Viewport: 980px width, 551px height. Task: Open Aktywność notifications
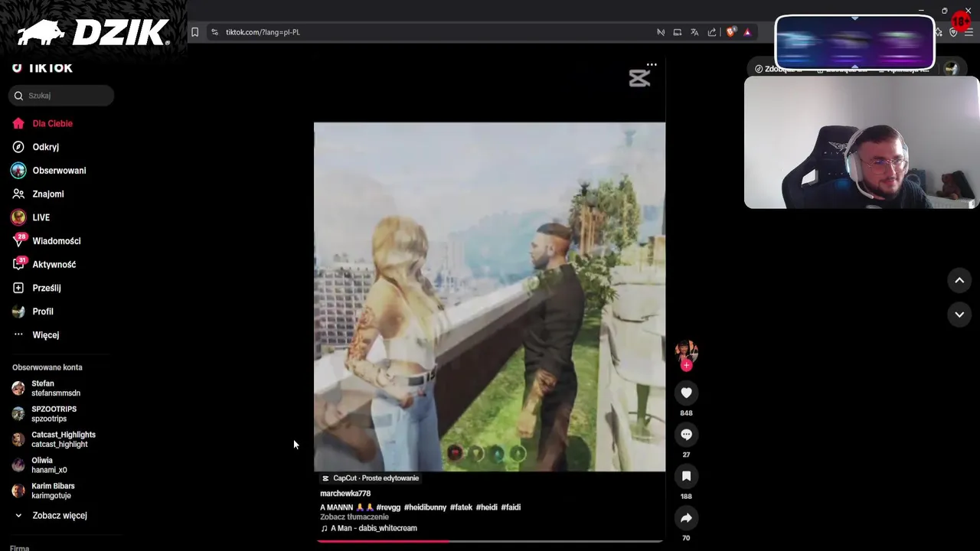point(44,265)
